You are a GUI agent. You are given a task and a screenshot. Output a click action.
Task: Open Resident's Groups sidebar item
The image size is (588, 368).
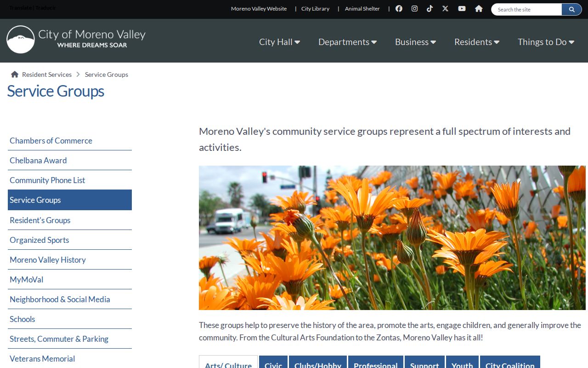coord(70,220)
